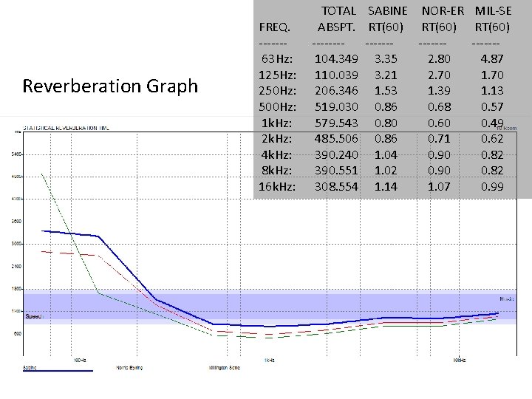This screenshot has width=532, height=399.
Task: Pick Sabine value '0.86' in 2kHz row
Action: (386, 138)
